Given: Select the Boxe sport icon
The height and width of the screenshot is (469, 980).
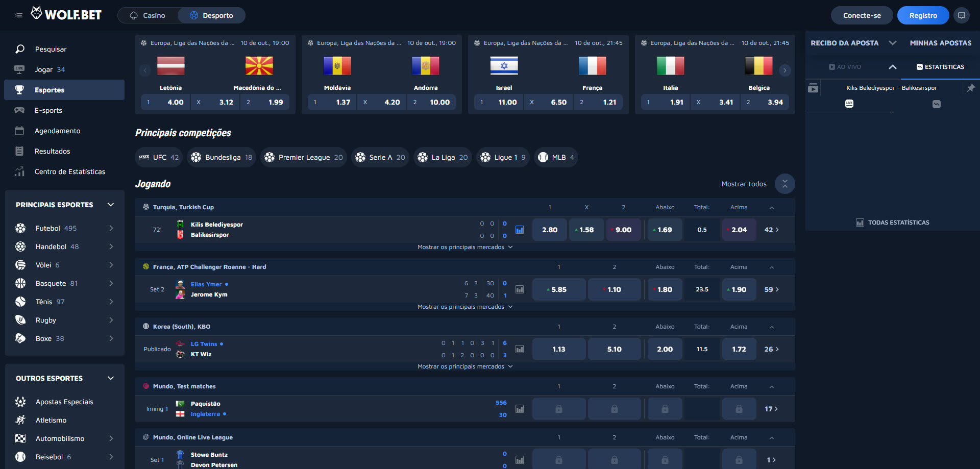Looking at the screenshot, I should coord(20,338).
